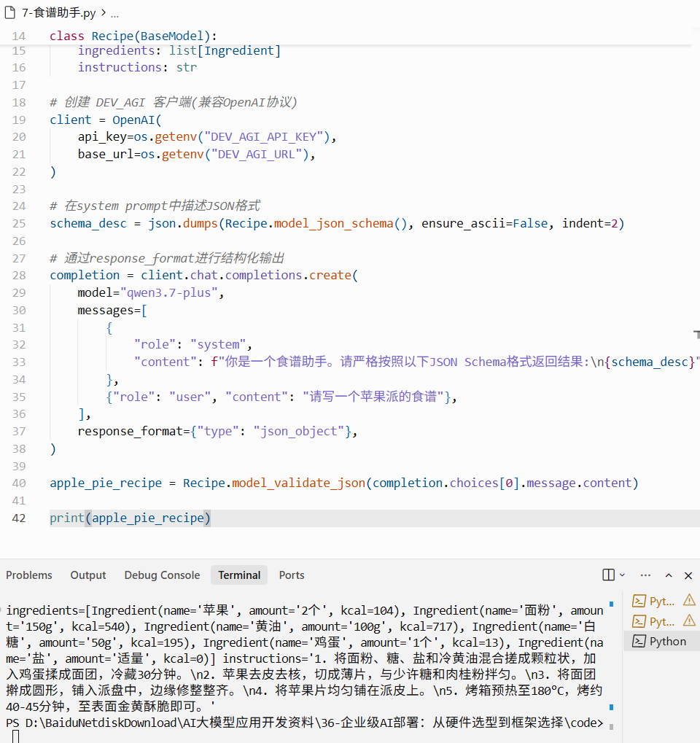Switch to the Output tab
The height and width of the screenshot is (743, 700).
coord(88,575)
